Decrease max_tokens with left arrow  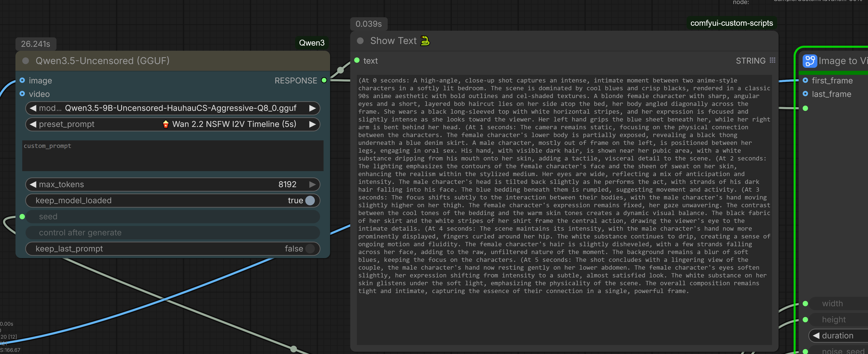tap(33, 184)
